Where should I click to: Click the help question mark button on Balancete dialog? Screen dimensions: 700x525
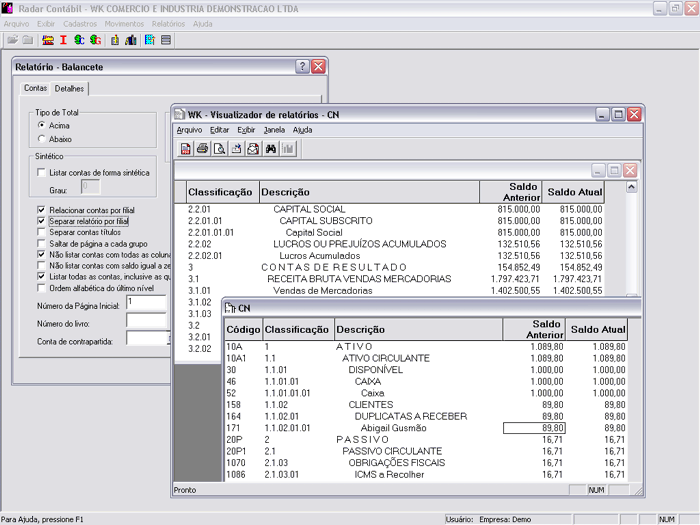(302, 66)
